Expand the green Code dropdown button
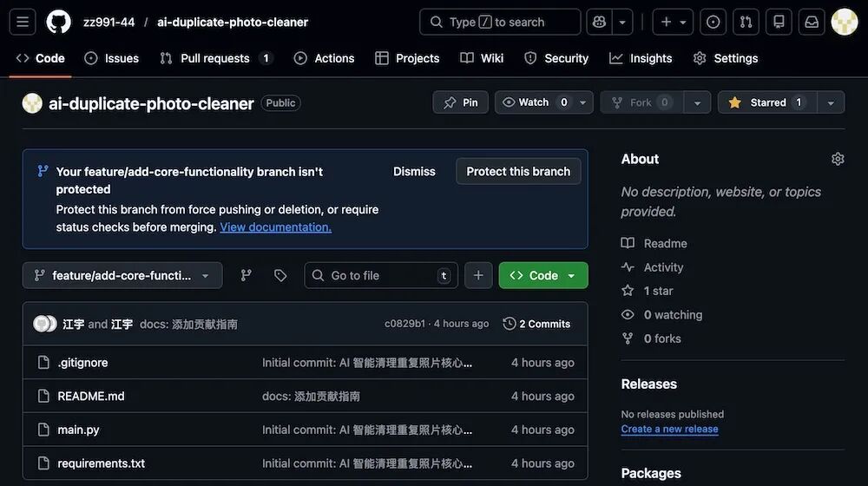Viewport: 868px width, 486px height. [x=543, y=275]
